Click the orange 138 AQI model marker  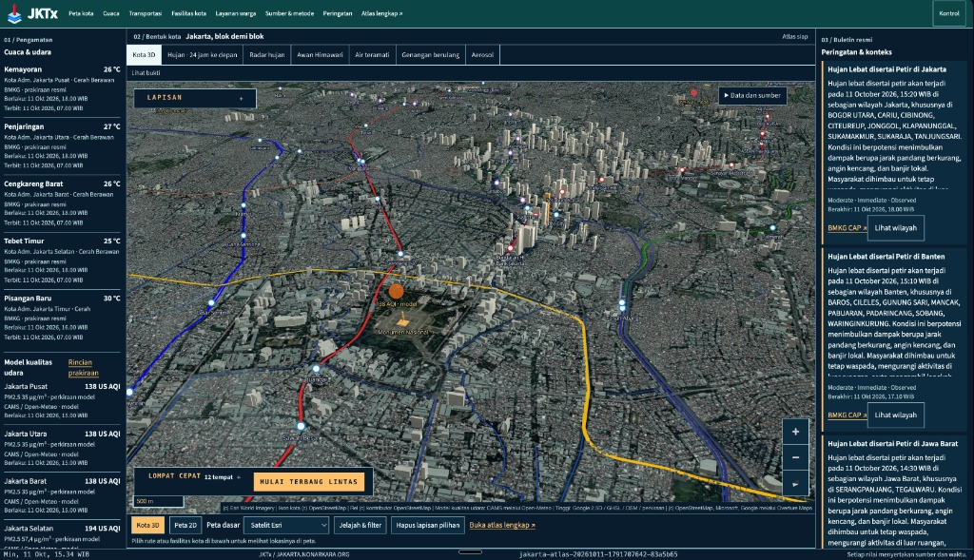click(396, 291)
